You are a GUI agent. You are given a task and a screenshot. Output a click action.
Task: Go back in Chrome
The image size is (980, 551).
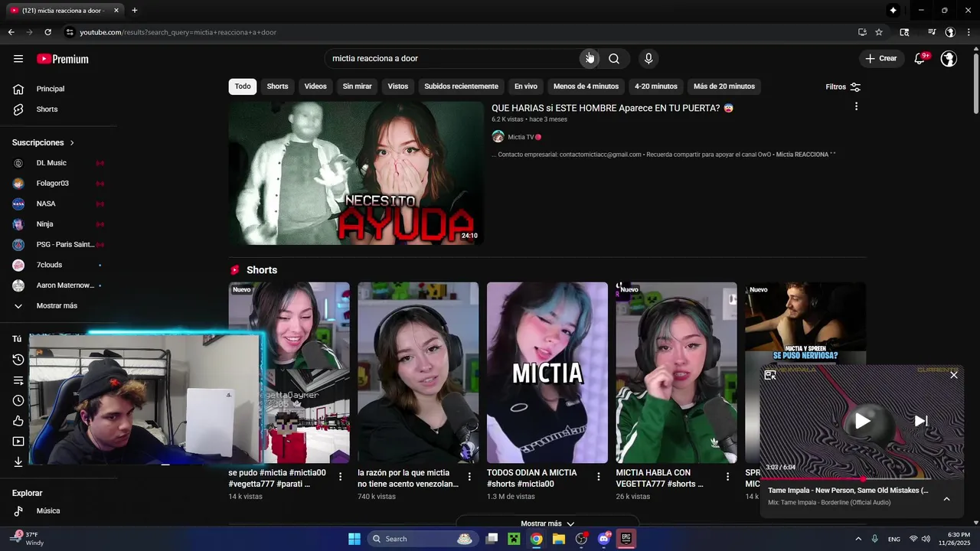point(11,32)
